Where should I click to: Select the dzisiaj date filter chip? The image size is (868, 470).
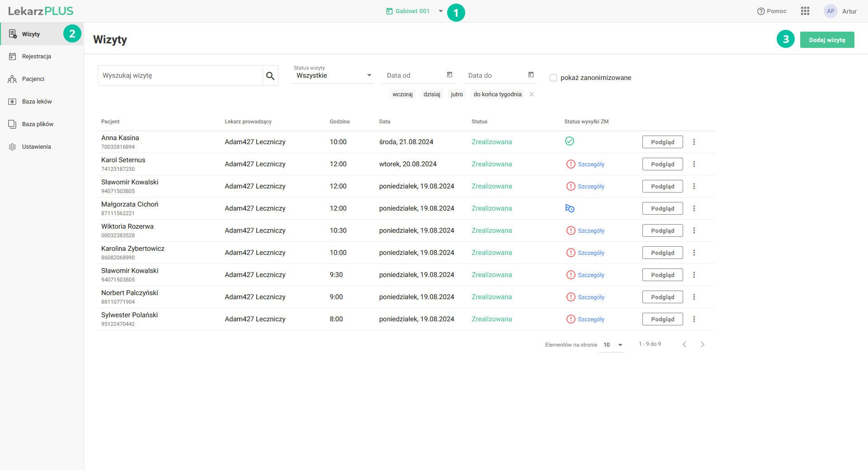(431, 94)
